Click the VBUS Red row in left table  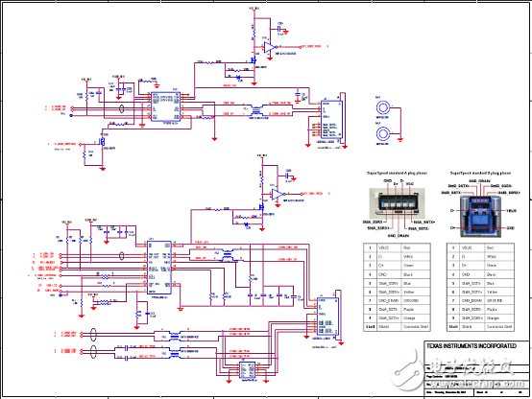[x=397, y=247]
